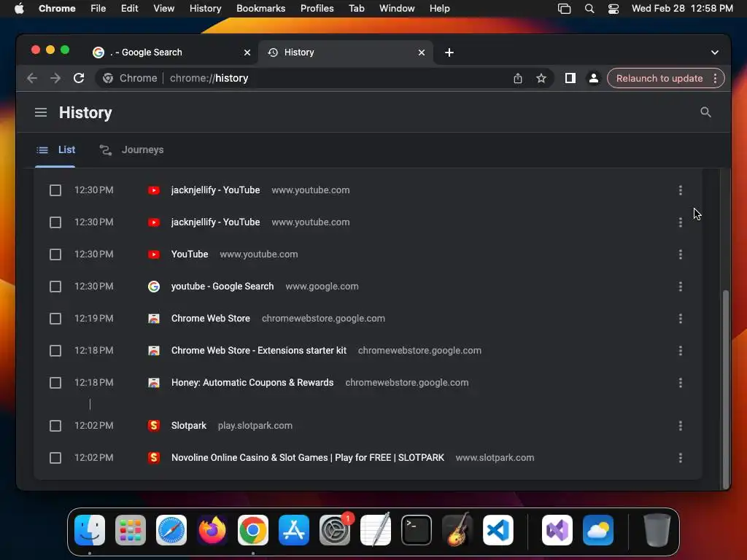Launch Firefox from the dock
Viewport: 747px width, 560px height.
212,530
